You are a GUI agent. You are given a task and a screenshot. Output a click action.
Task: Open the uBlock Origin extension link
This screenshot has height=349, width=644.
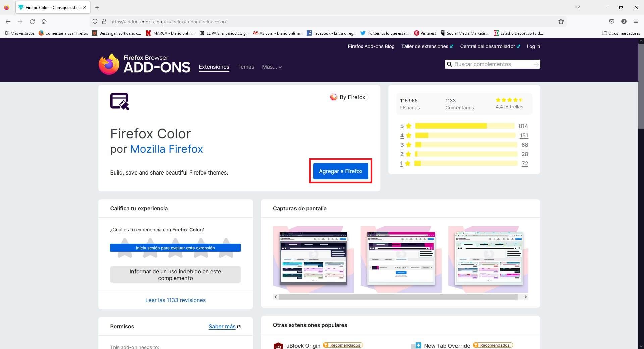[x=303, y=345]
